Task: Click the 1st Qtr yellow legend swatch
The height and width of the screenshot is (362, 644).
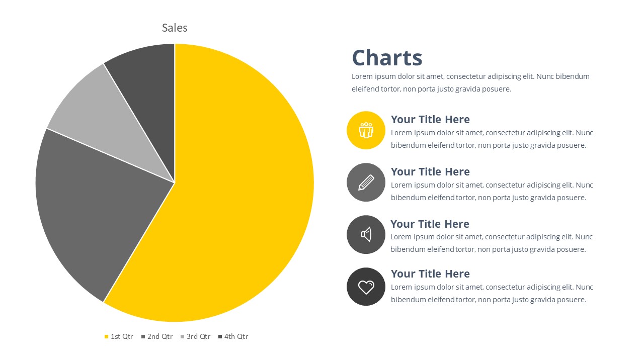Action: [x=107, y=337]
